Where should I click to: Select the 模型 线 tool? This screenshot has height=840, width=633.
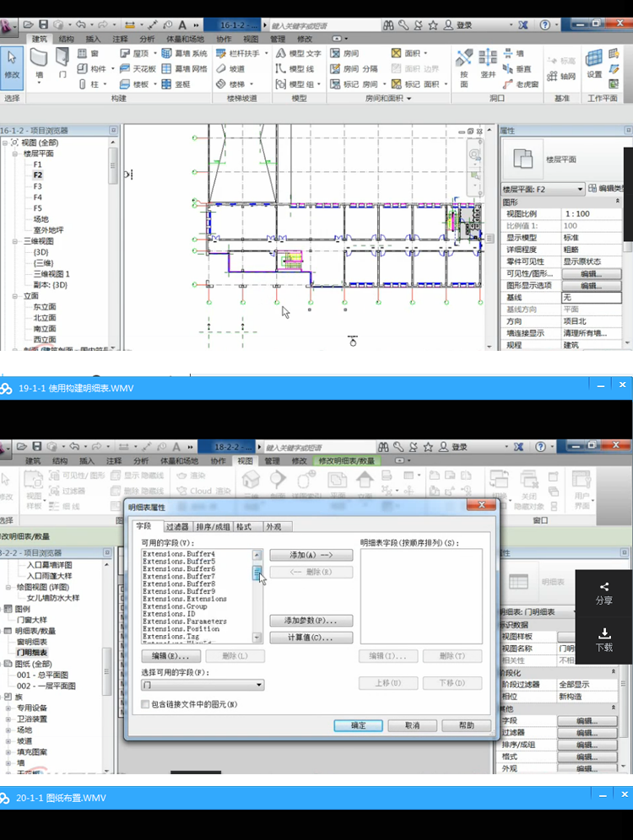(295, 68)
